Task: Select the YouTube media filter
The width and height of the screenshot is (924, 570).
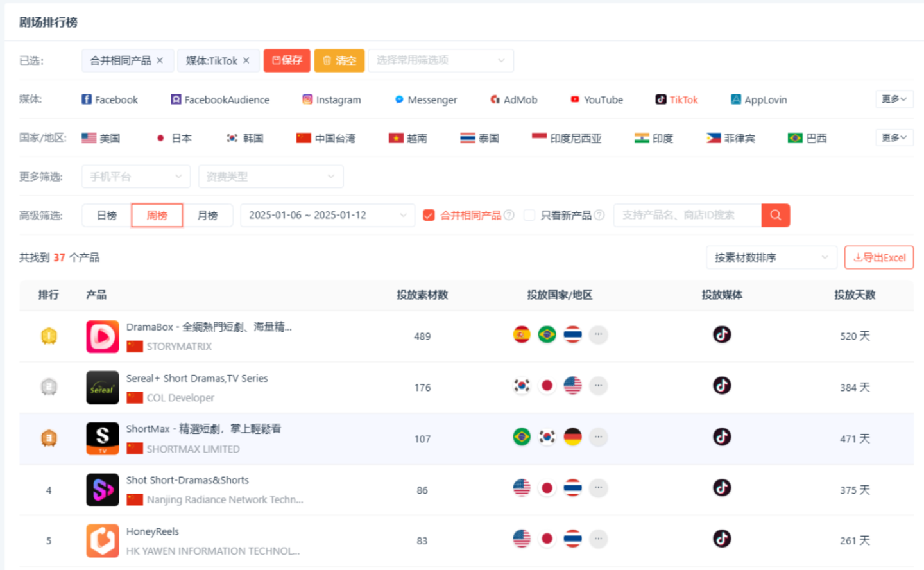Action: pyautogui.click(x=597, y=99)
